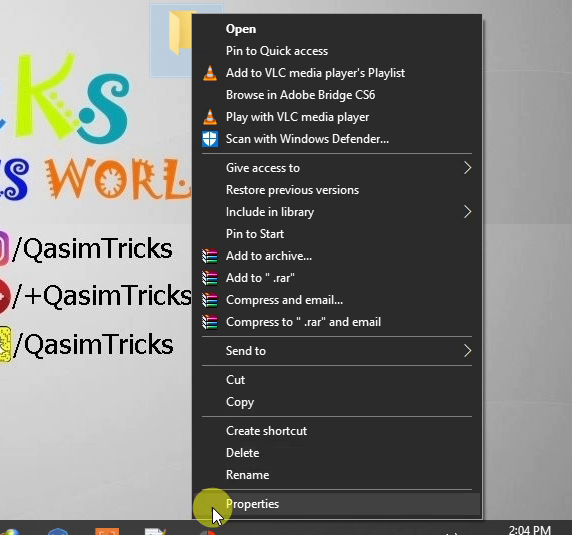The image size is (572, 535).
Task: Expand the Give access to submenu arrow
Action: 467,168
